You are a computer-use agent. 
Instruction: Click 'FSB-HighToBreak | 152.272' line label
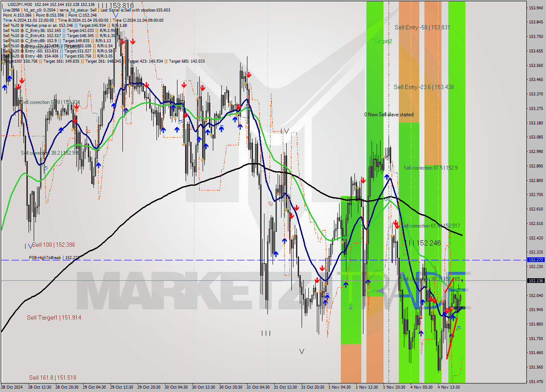(54, 258)
